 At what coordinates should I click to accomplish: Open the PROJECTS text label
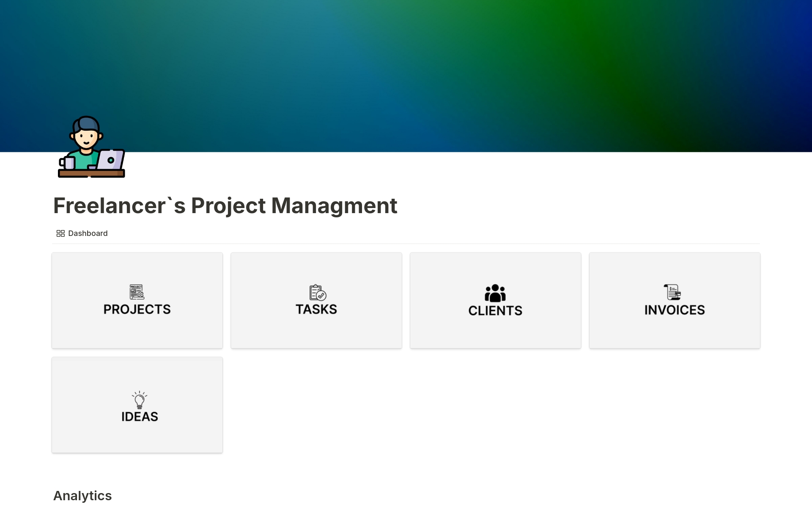[137, 310]
